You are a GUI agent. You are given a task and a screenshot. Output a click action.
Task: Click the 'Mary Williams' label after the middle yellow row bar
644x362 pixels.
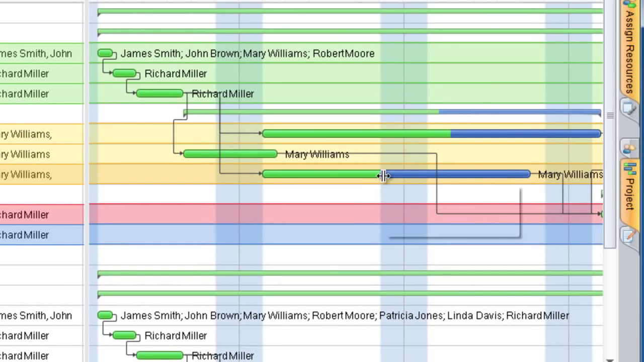tap(317, 154)
